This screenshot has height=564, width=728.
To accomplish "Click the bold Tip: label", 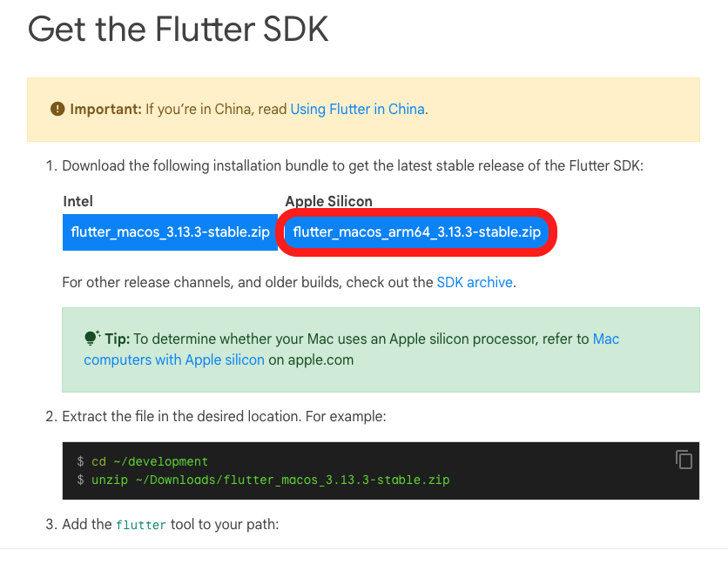I will (x=117, y=339).
